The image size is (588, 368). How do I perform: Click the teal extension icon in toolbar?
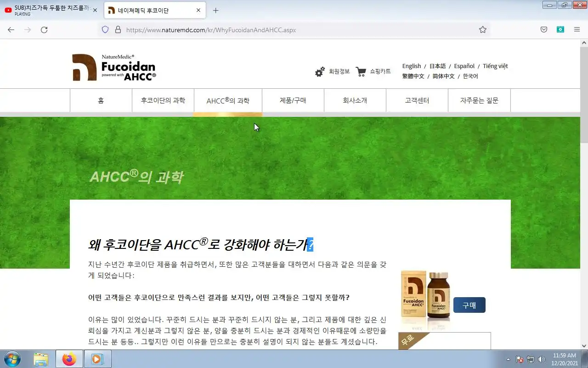(560, 29)
